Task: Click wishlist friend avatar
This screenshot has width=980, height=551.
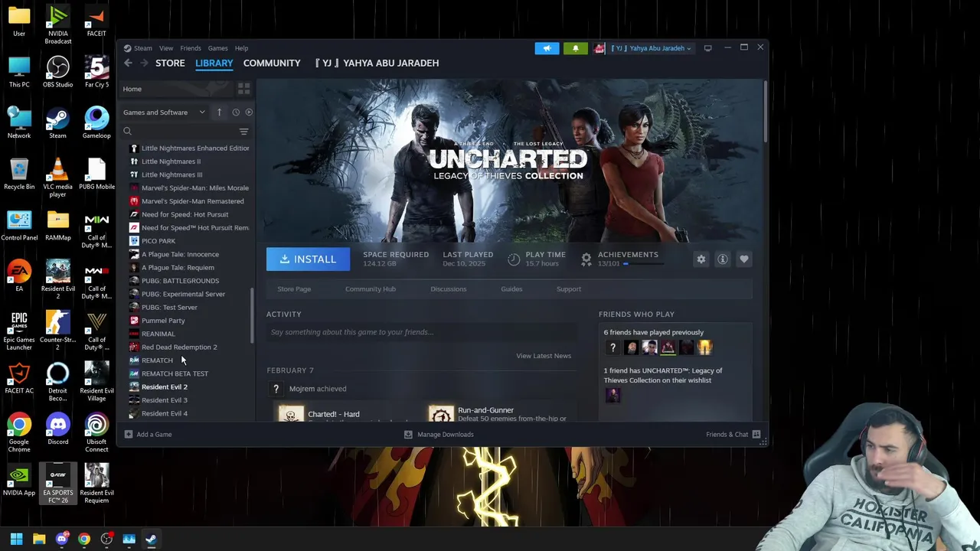Action: [612, 395]
